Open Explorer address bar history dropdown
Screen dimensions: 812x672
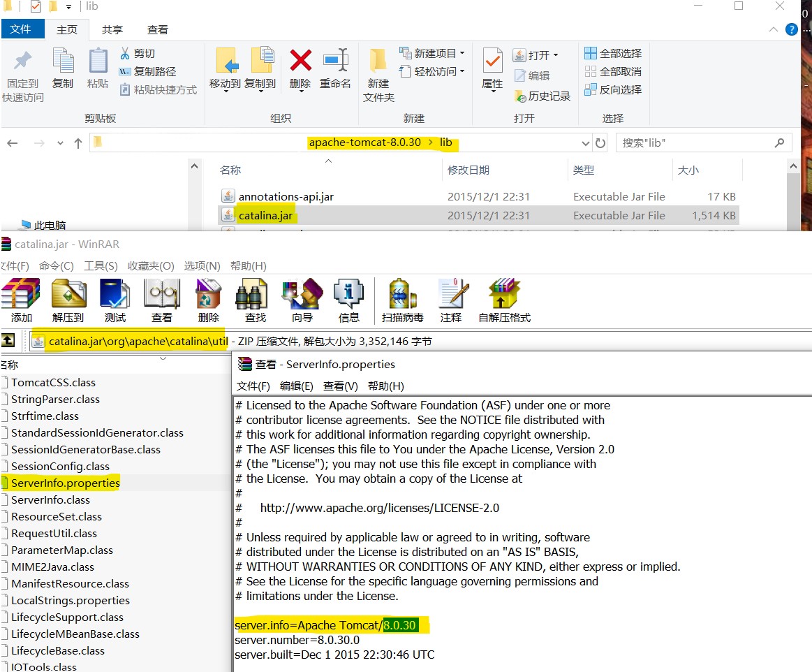pos(585,143)
